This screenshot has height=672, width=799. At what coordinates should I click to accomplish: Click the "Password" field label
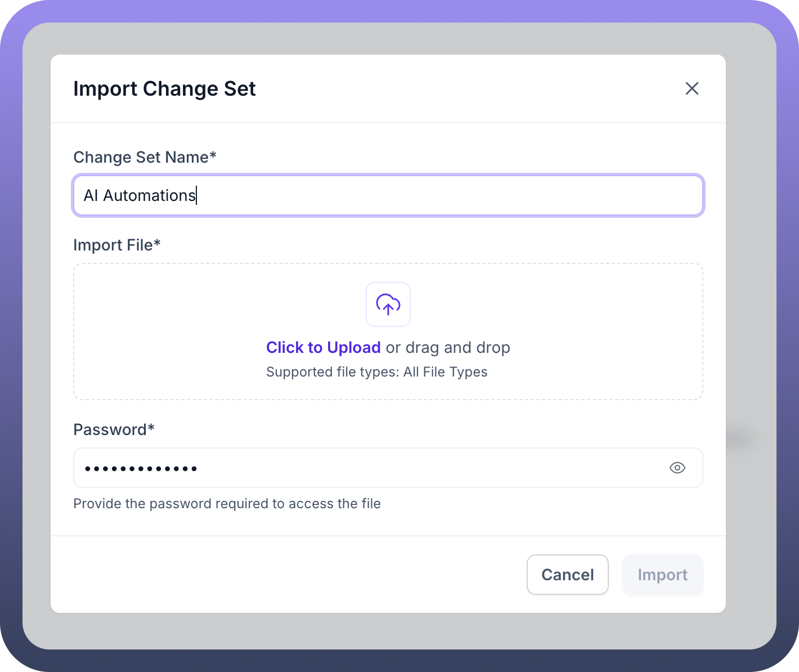point(114,429)
